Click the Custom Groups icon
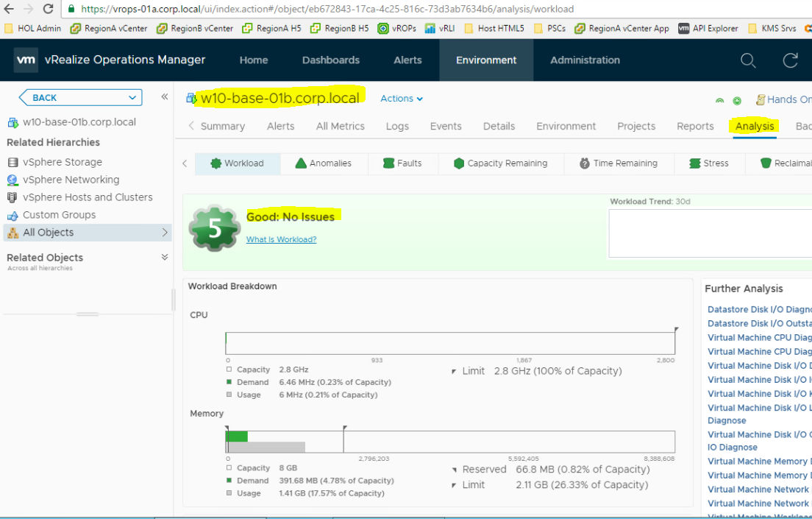 click(13, 215)
